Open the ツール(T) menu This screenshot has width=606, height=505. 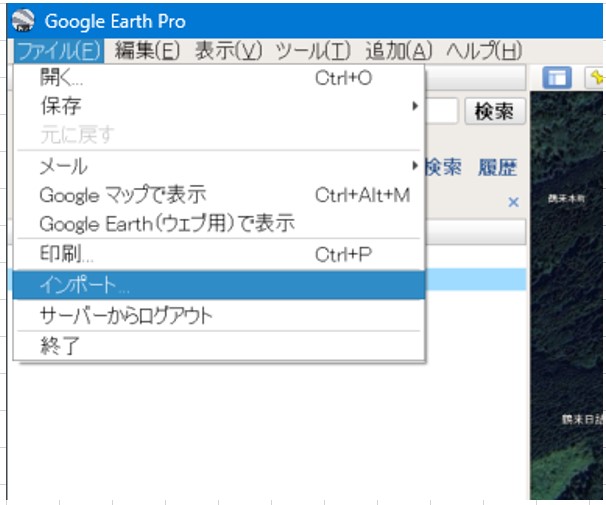tap(313, 50)
